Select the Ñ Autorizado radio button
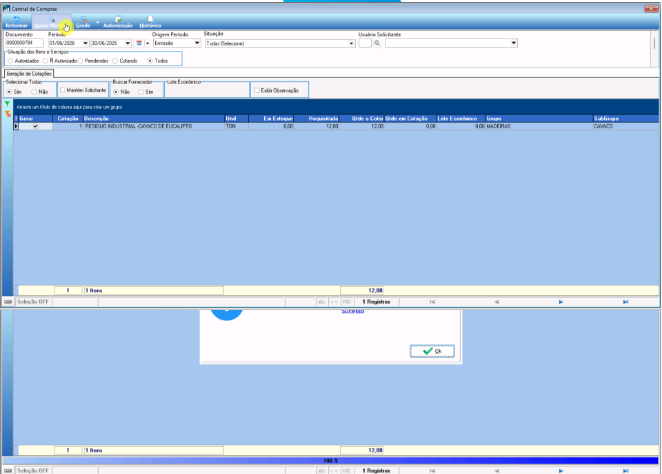This screenshot has height=474, width=662. tap(45, 61)
